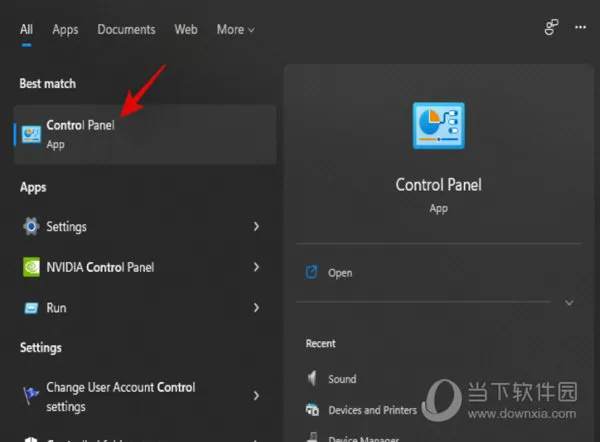Select the Settings app result
This screenshot has width=600, height=442.
(66, 227)
